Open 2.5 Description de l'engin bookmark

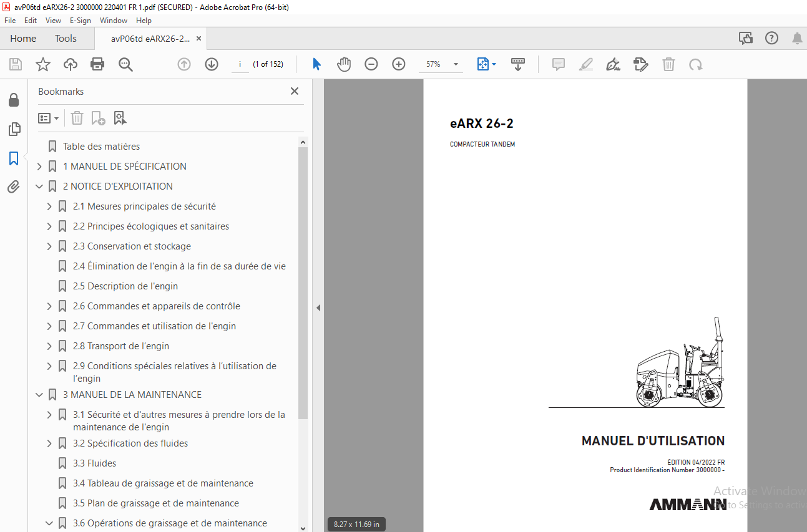(x=125, y=286)
